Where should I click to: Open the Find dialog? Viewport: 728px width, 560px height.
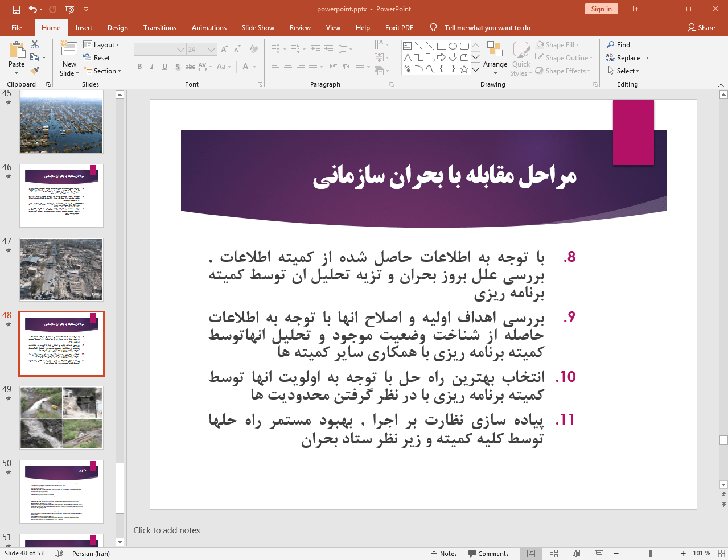623,44
